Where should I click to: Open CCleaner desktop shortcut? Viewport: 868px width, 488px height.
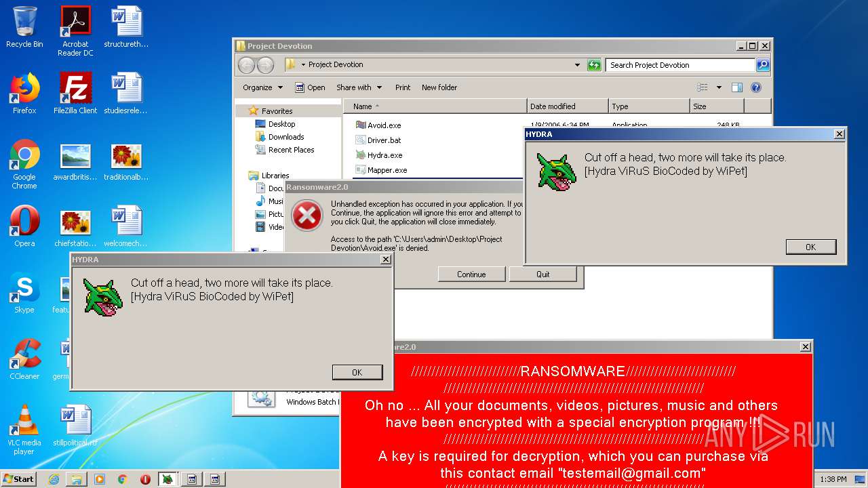24,359
